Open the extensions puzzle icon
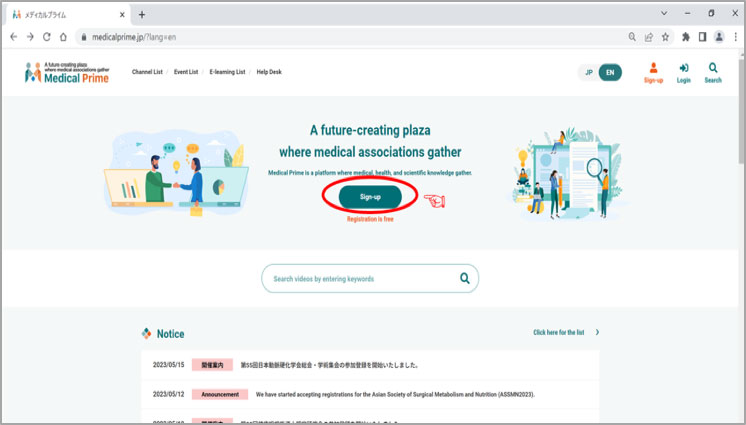This screenshot has height=425, width=746. (686, 37)
